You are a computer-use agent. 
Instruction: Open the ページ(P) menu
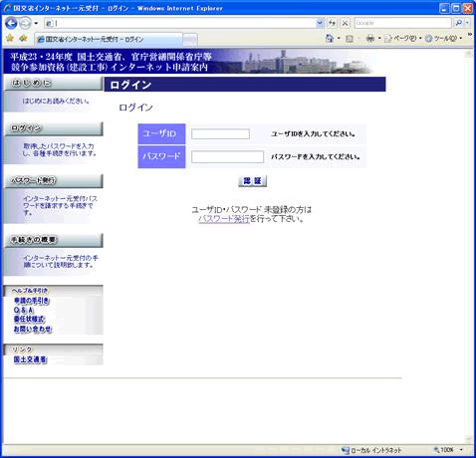[402, 39]
